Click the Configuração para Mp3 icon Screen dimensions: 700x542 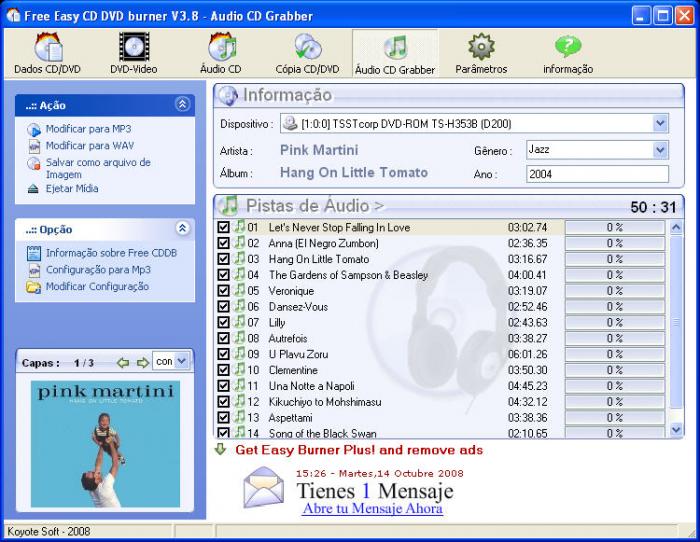point(34,270)
